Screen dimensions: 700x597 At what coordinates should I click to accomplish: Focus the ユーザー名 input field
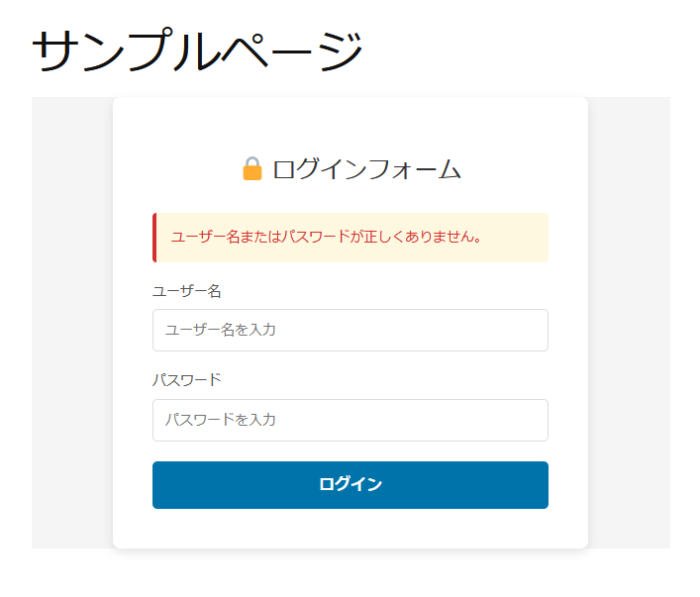pos(350,330)
